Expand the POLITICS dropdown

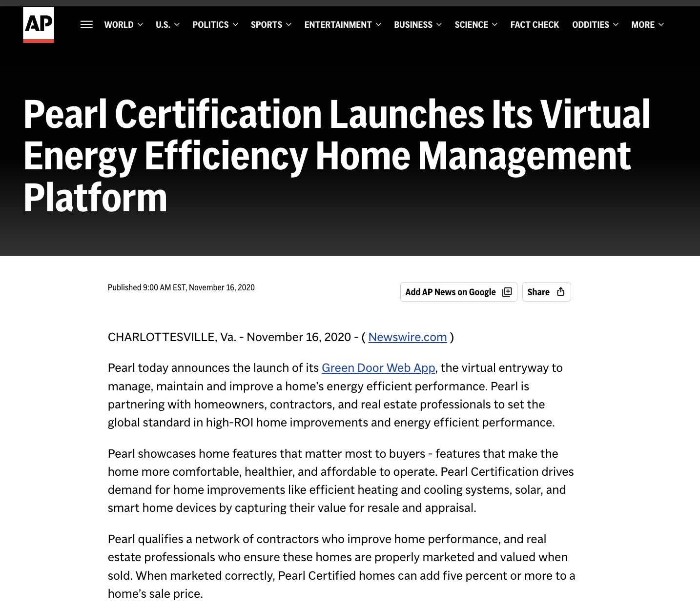pyautogui.click(x=211, y=24)
